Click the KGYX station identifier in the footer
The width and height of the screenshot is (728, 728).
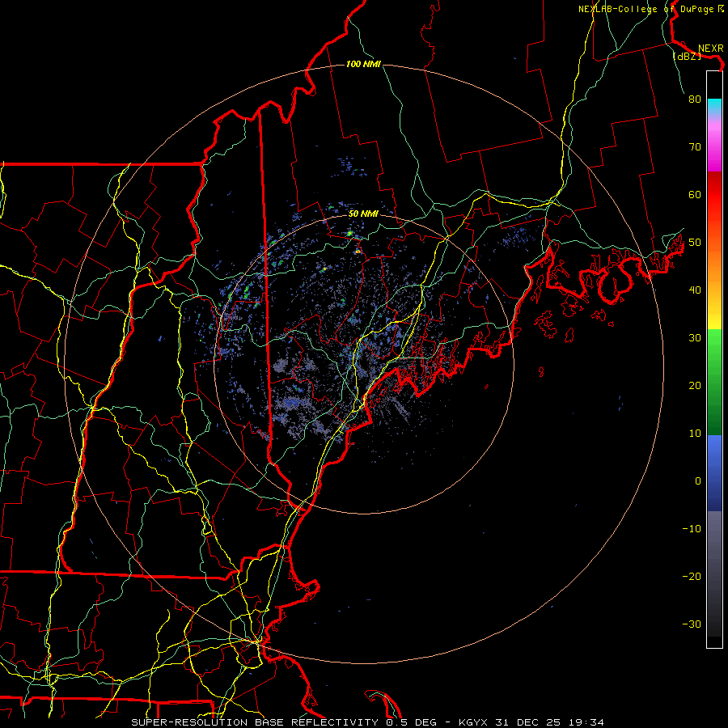472,722
